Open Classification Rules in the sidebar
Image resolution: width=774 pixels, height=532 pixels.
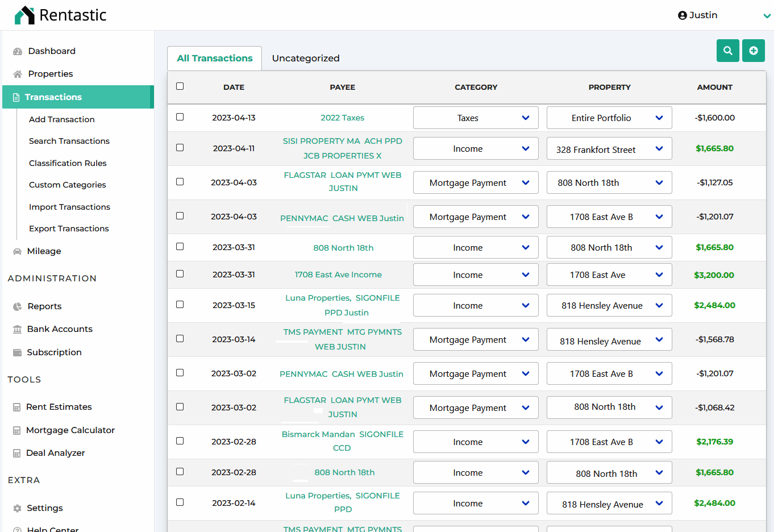pyautogui.click(x=68, y=163)
